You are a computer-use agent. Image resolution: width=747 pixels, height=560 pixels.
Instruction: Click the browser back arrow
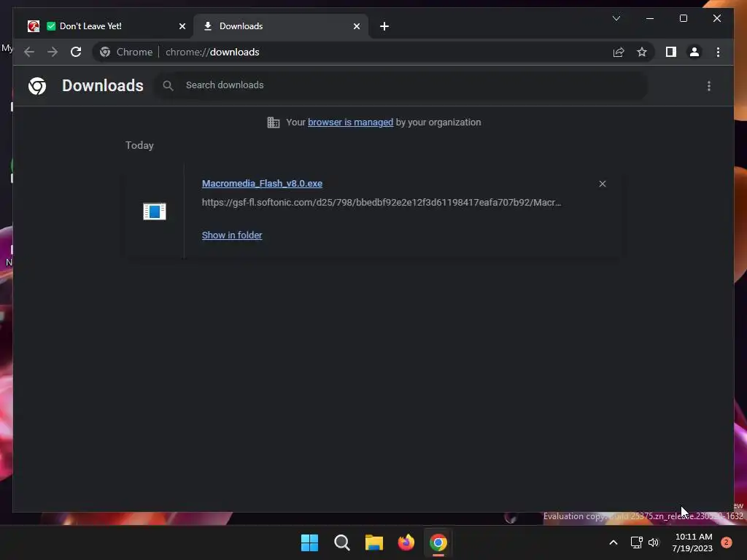point(29,52)
